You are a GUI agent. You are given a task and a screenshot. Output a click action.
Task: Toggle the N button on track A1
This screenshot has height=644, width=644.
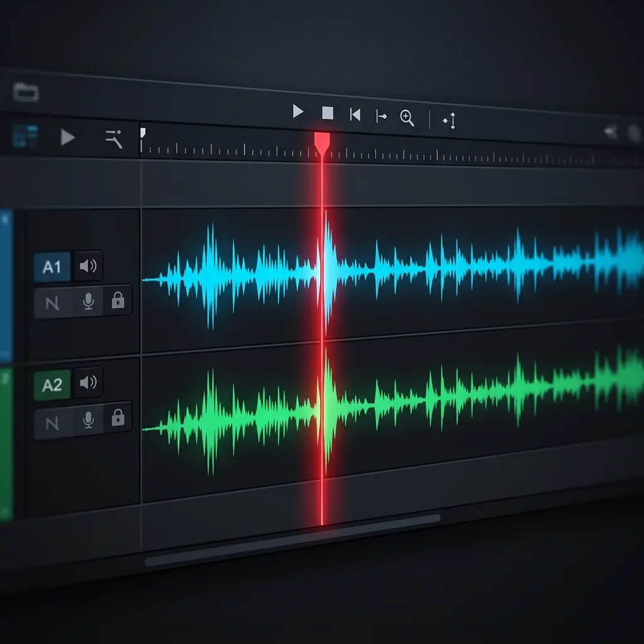(53, 303)
